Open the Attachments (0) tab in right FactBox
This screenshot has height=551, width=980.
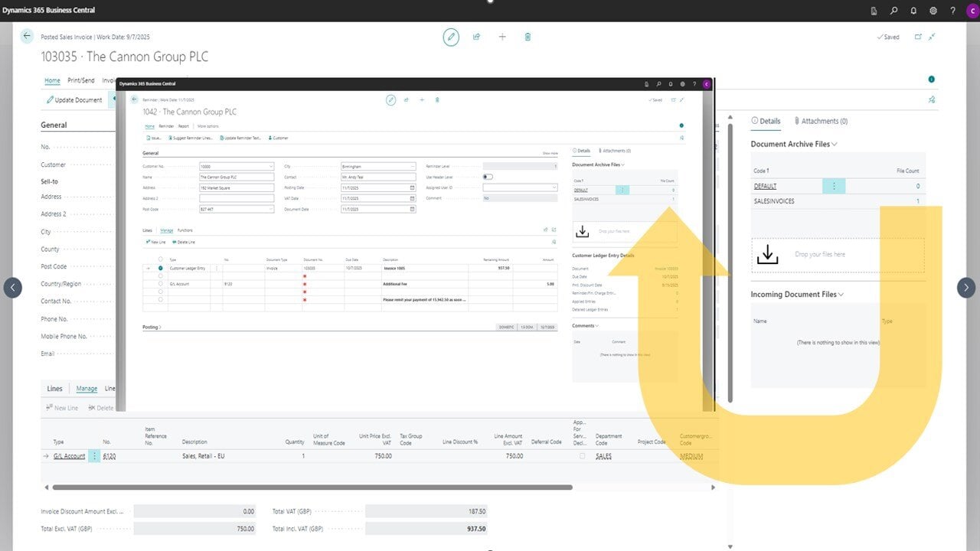click(821, 121)
